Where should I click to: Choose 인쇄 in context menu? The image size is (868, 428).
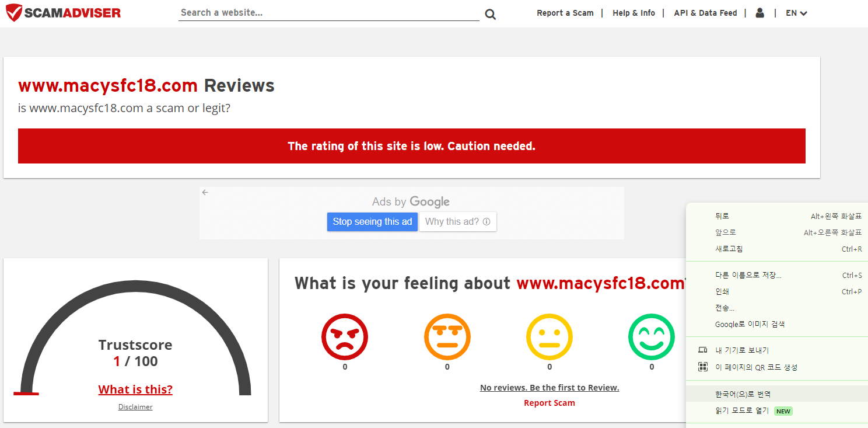777,291
